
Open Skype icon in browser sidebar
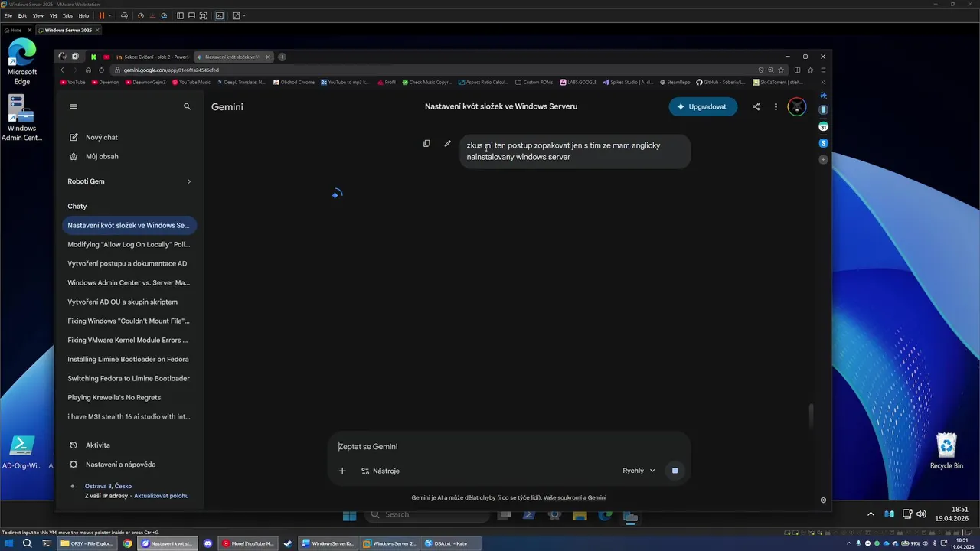pyautogui.click(x=823, y=143)
